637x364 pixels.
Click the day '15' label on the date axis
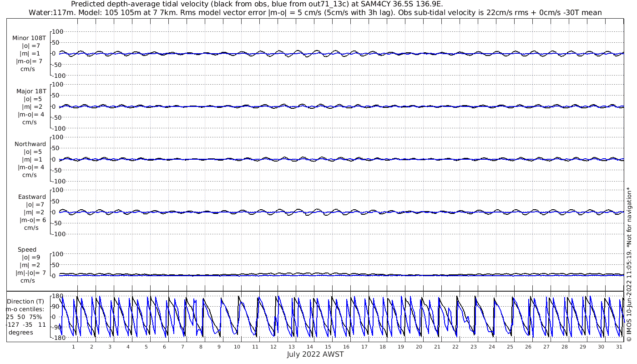pos(328,347)
